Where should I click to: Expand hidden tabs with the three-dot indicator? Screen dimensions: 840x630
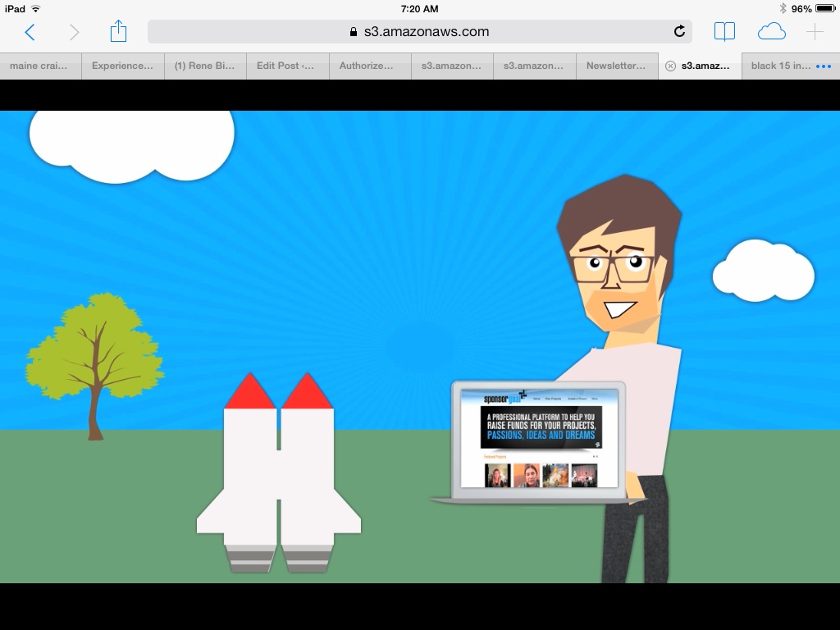[x=824, y=66]
